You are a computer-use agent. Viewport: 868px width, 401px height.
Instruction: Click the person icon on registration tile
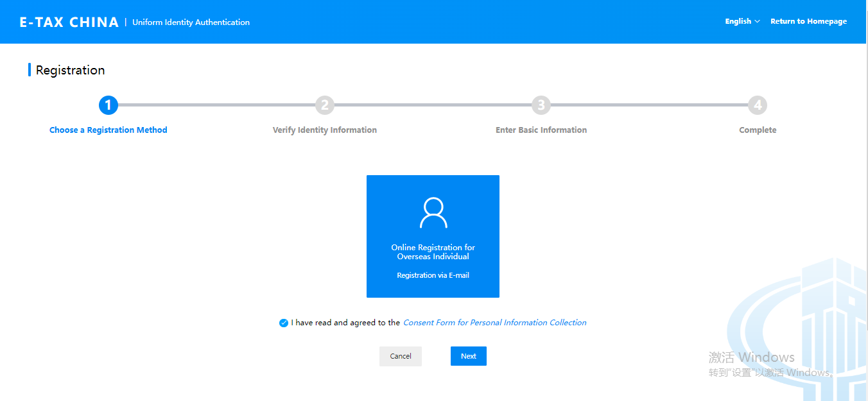click(433, 213)
